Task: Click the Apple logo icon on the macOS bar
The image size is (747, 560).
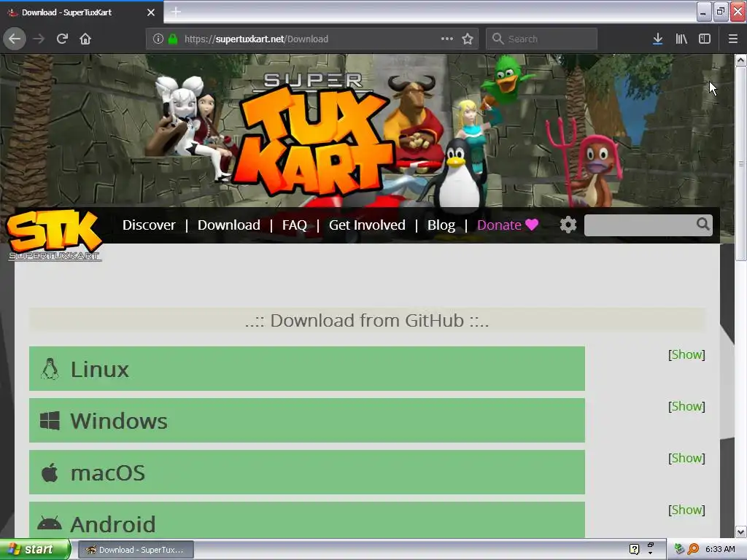Action: point(50,472)
